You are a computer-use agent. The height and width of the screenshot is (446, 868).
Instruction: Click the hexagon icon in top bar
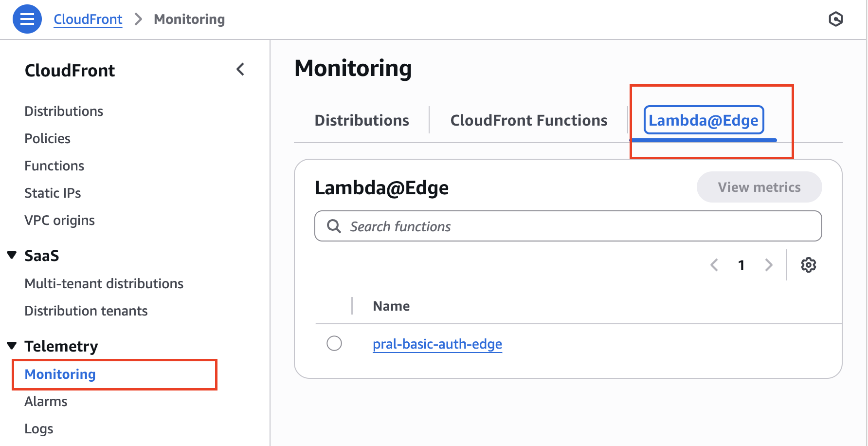coord(835,19)
